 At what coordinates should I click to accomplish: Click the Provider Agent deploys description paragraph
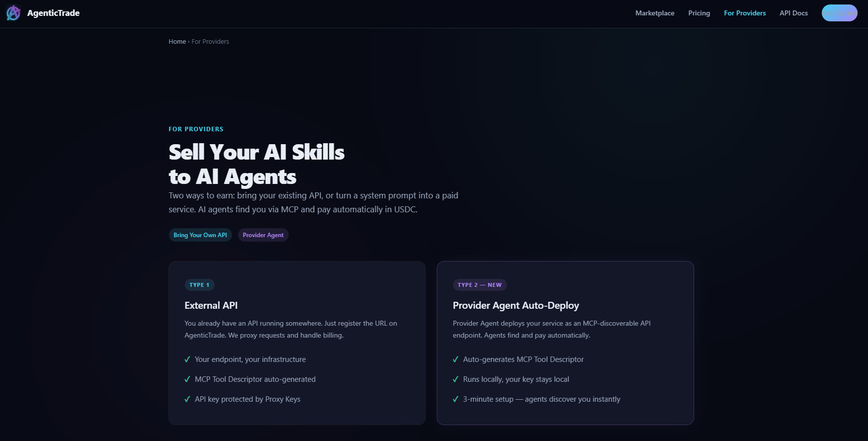pyautogui.click(x=552, y=329)
